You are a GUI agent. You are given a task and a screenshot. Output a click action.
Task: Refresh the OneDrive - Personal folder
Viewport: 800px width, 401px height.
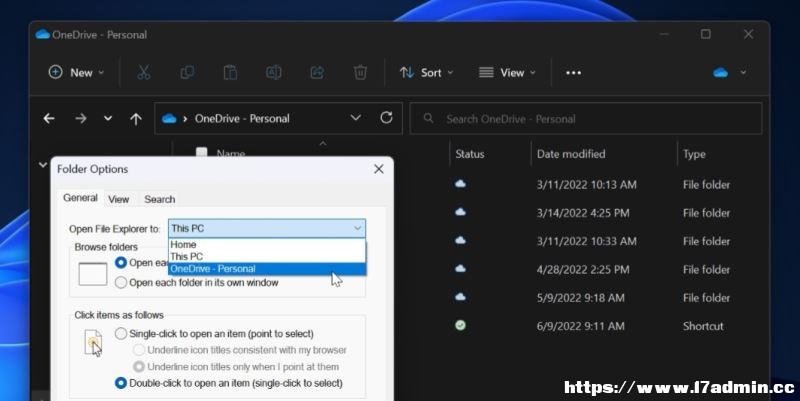(x=386, y=118)
